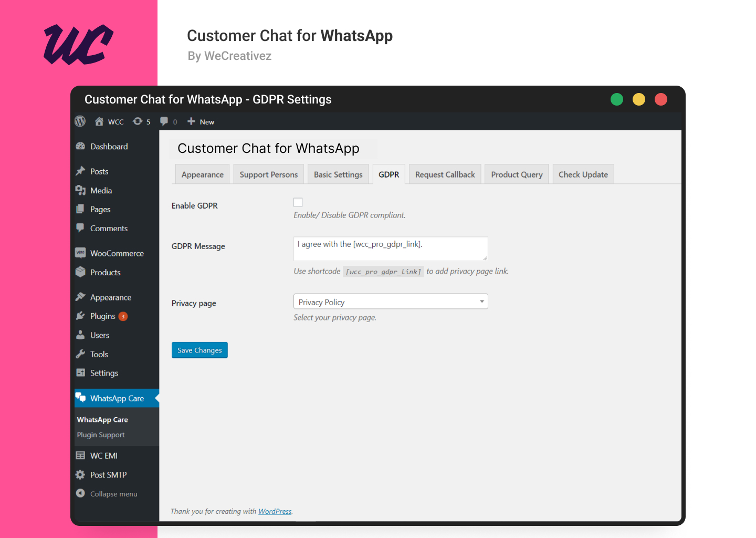
Task: Follow the WordPress footer link
Action: coord(275,511)
